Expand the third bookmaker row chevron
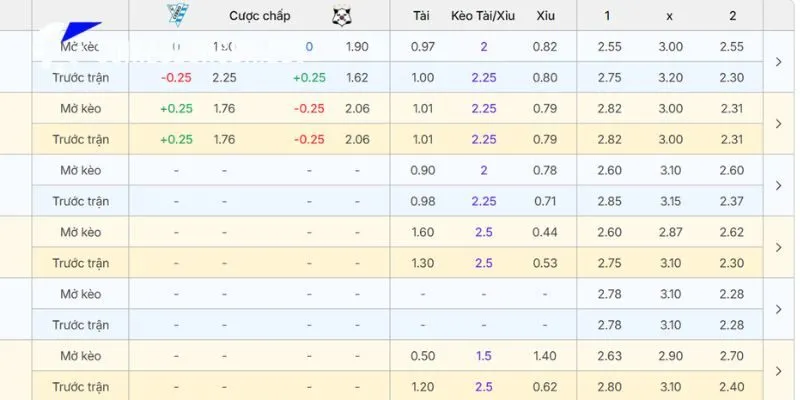Screen dimensions: 800x400 (x=779, y=186)
